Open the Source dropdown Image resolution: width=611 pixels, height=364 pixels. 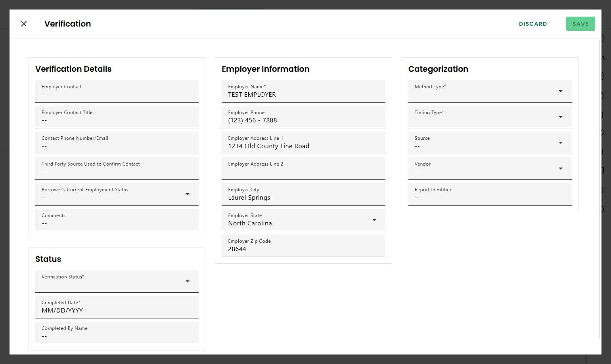[490, 143]
